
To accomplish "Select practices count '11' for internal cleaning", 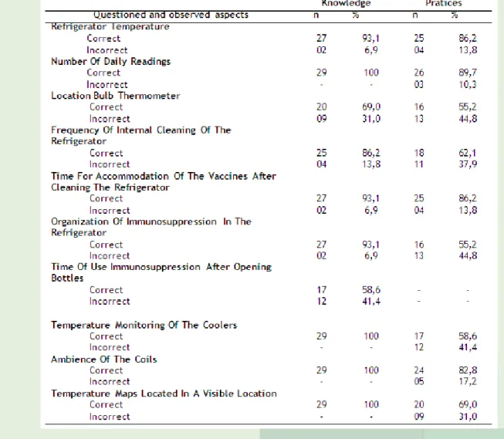I will (x=419, y=164).
